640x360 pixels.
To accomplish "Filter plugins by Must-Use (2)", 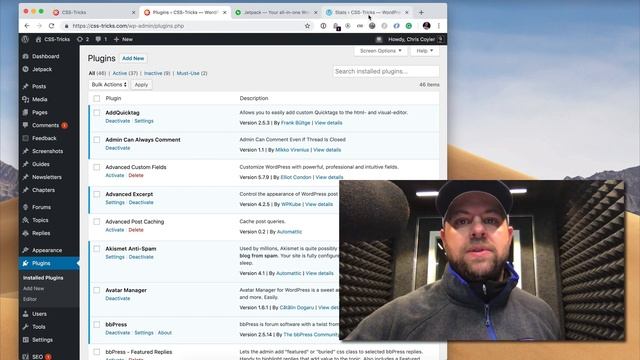I will [x=192, y=73].
